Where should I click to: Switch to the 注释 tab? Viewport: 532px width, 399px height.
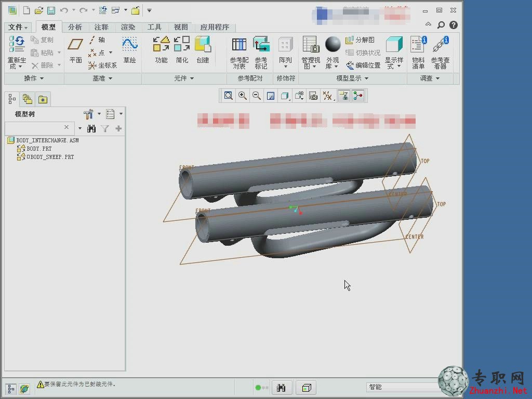coord(101,27)
